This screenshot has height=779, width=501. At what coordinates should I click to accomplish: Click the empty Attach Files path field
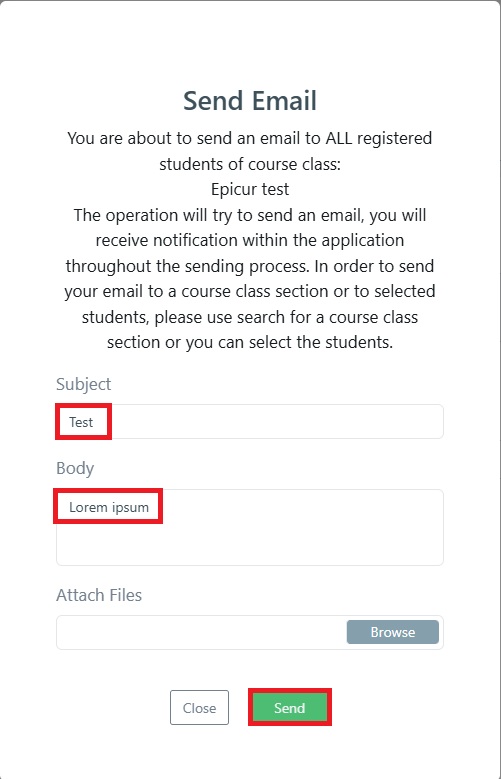201,632
